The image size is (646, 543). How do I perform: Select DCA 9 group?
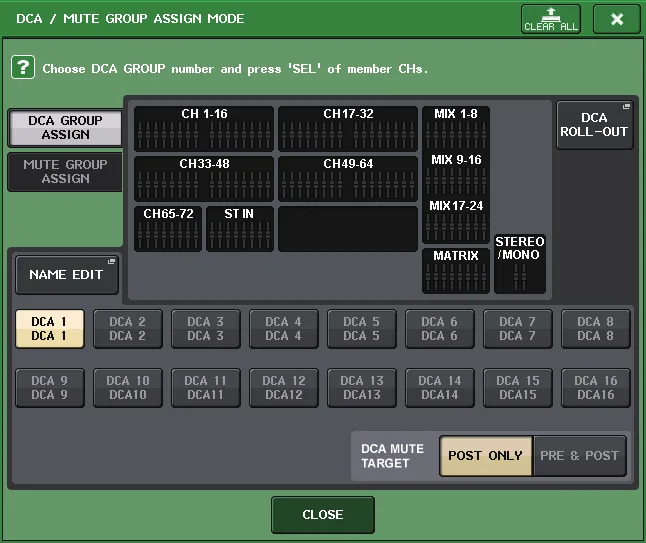(49, 388)
